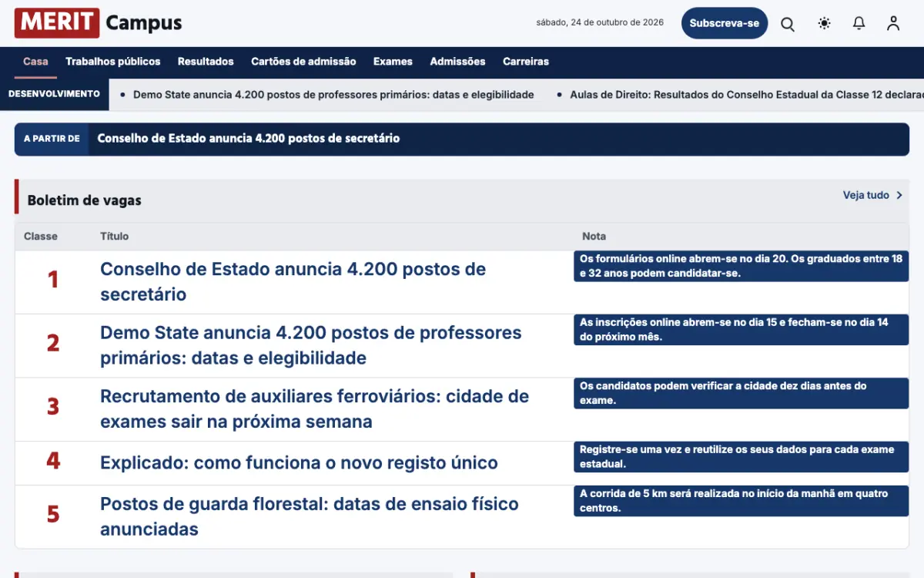This screenshot has height=578, width=924.
Task: Click the Classe column header
Action: pos(41,237)
